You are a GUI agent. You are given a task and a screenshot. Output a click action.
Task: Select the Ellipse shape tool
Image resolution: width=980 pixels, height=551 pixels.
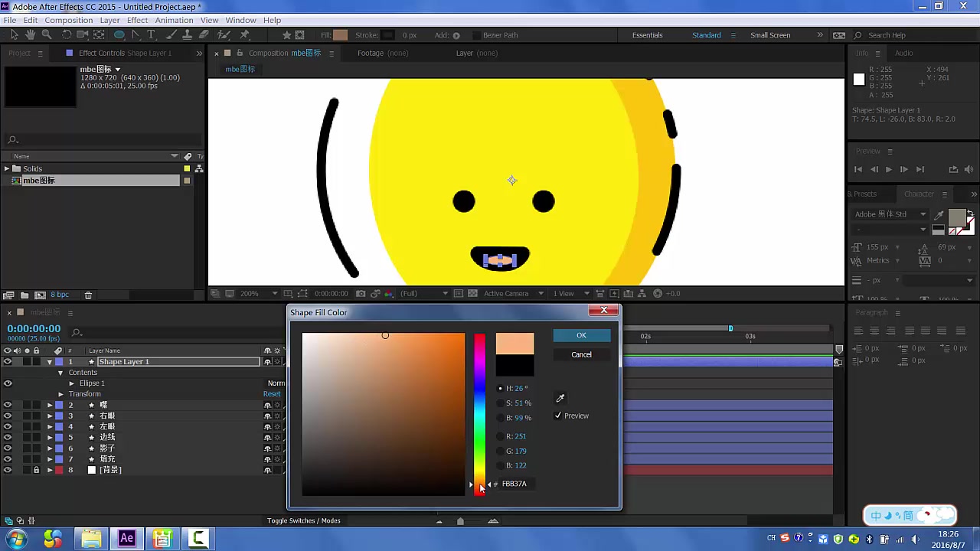tap(119, 34)
